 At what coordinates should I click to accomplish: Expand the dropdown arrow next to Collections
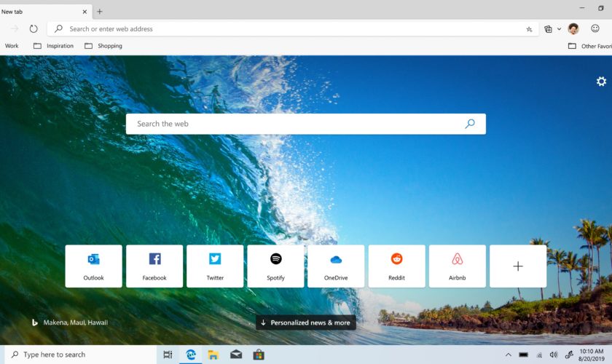(x=560, y=29)
